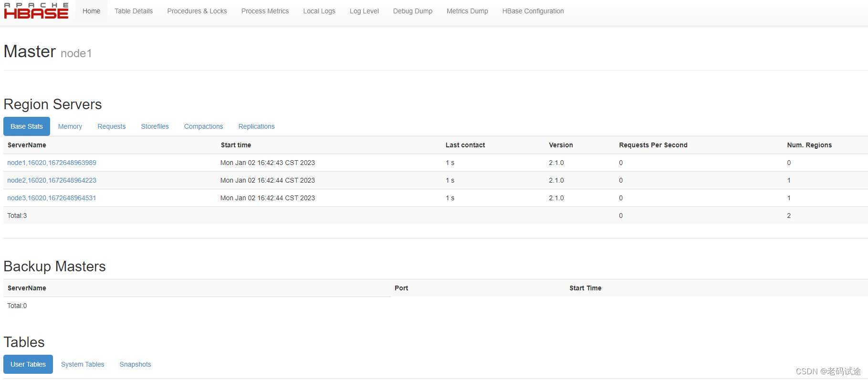Click the Total:0 label
868x380 pixels.
pos(17,306)
